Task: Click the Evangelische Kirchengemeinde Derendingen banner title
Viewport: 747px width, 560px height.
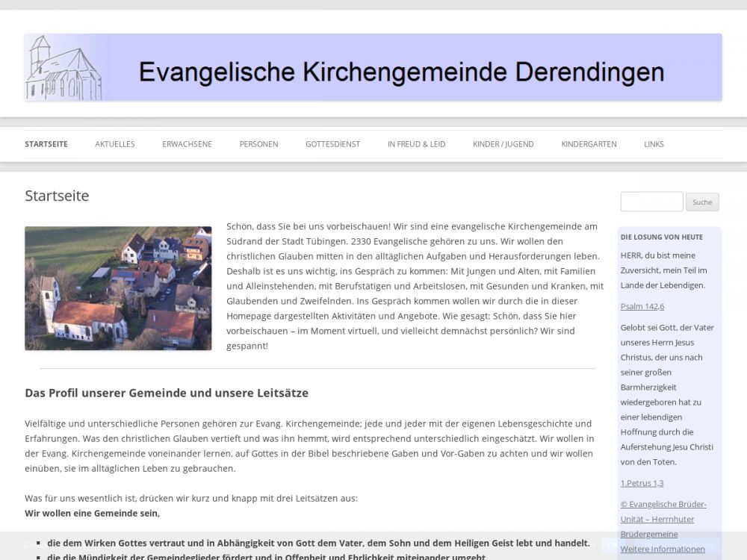Action: point(401,72)
